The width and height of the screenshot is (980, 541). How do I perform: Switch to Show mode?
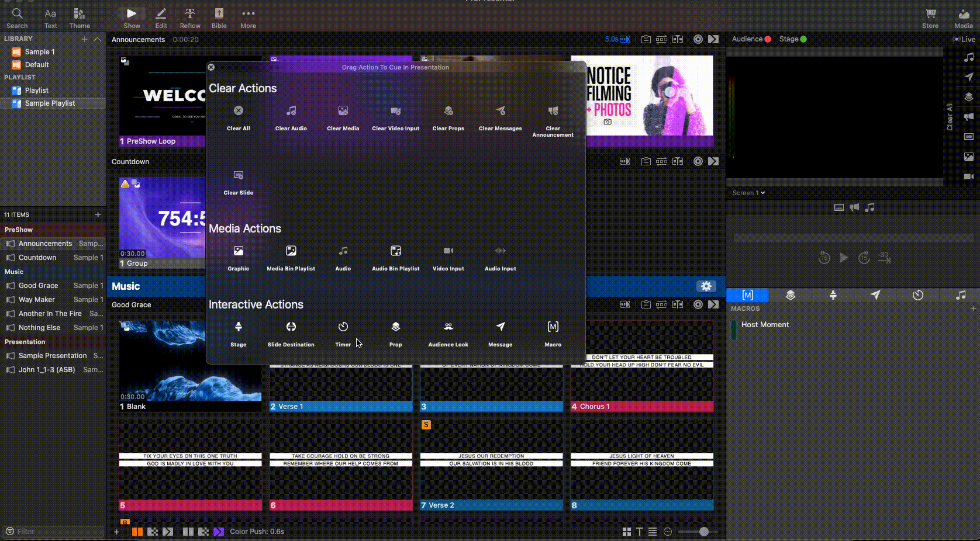pyautogui.click(x=132, y=18)
